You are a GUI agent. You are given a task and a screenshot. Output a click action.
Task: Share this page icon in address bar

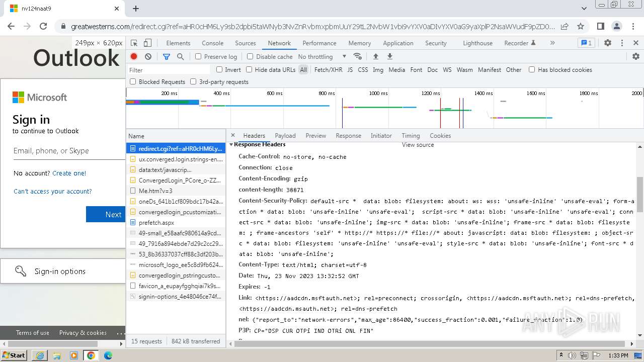tap(565, 26)
